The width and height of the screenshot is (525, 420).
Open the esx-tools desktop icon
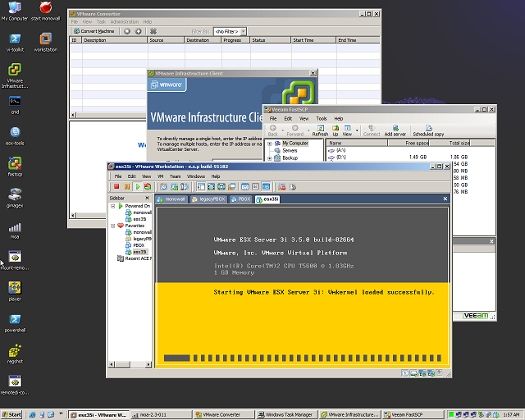(x=15, y=136)
